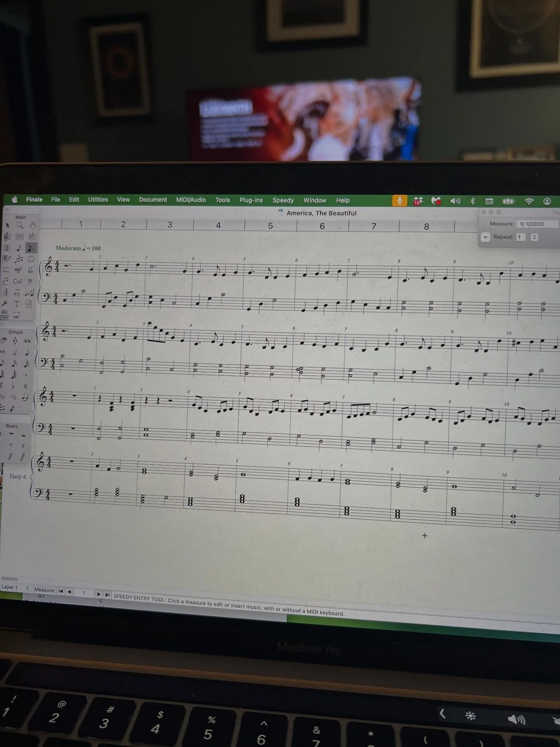Click the Harp 4 staff label
The height and width of the screenshot is (747, 560).
pos(18,477)
